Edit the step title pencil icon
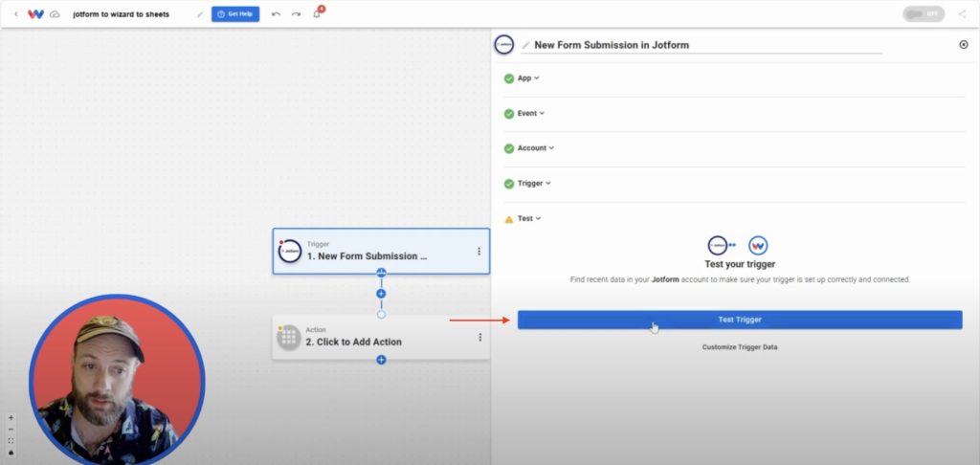 (525, 45)
